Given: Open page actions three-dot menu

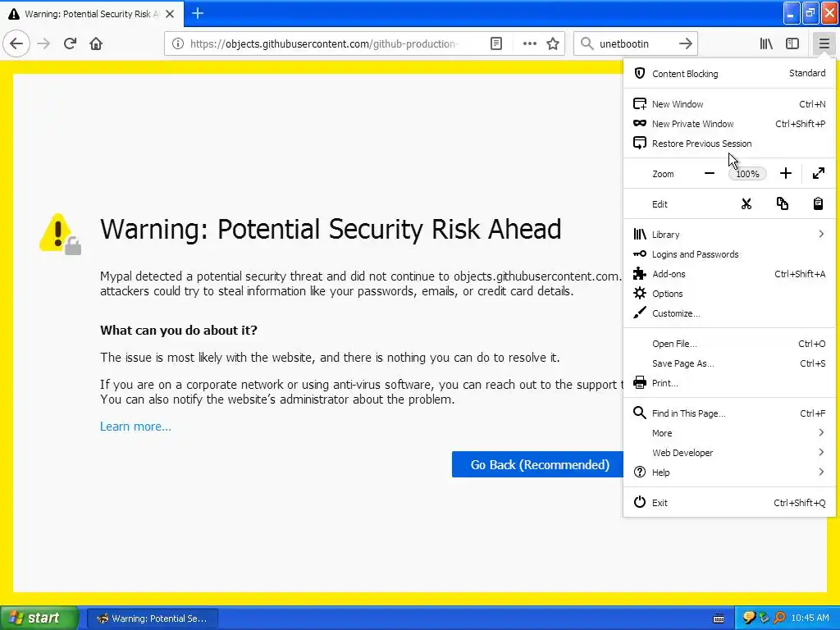Looking at the screenshot, I should pyautogui.click(x=529, y=43).
